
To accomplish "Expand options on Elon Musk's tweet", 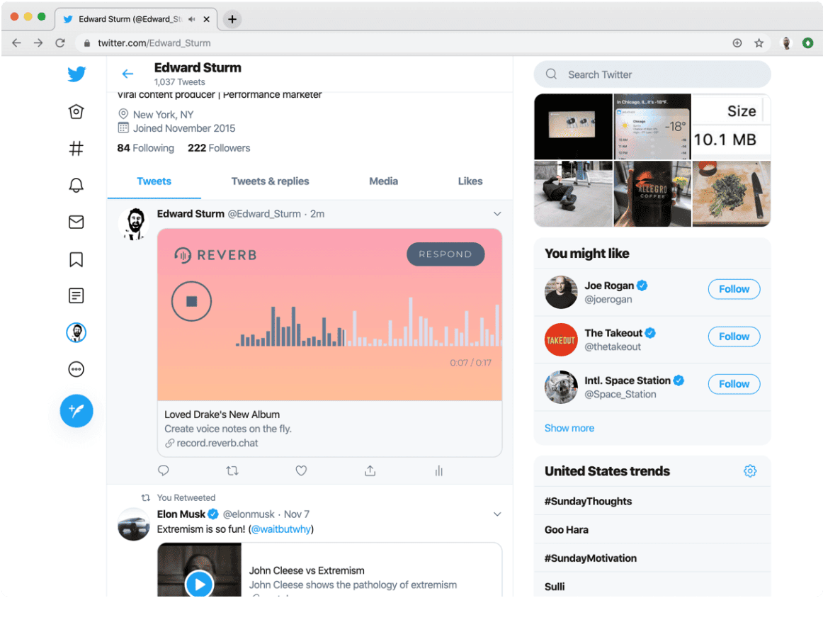I will coord(497,514).
